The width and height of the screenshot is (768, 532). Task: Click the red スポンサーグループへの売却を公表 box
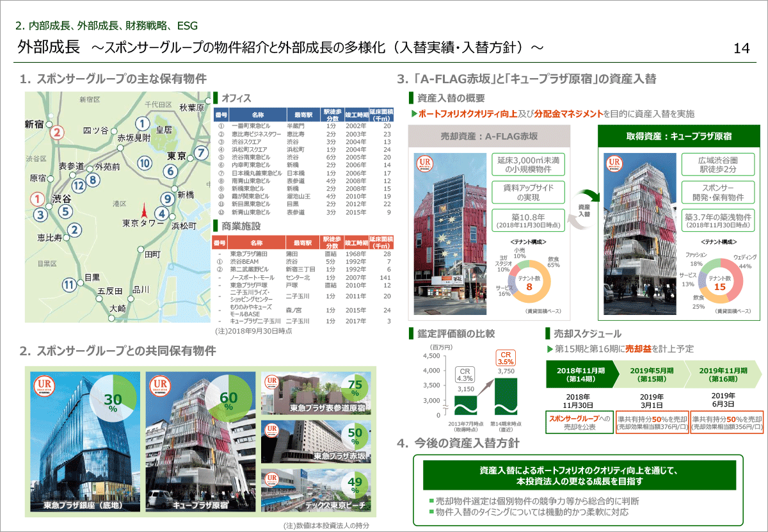pos(579,422)
